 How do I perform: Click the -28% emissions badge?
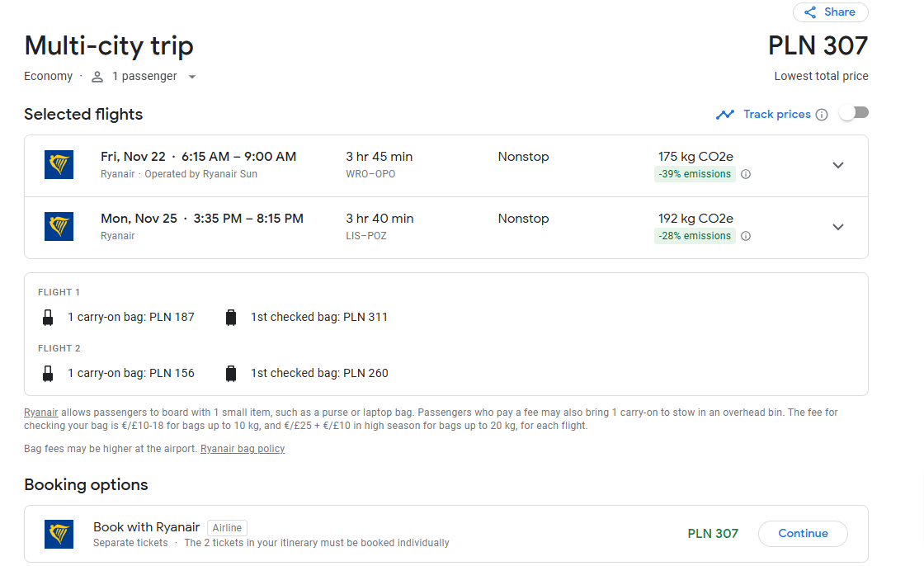pyautogui.click(x=695, y=236)
